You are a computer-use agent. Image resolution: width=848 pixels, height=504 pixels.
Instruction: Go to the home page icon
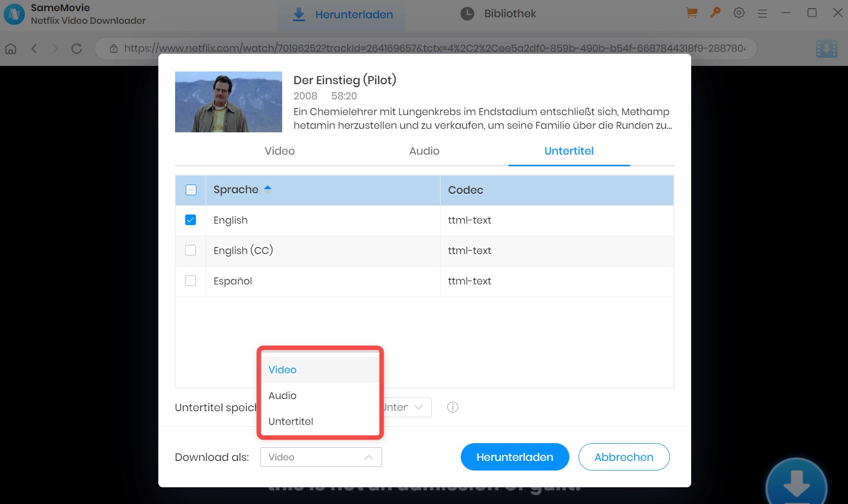(x=11, y=49)
